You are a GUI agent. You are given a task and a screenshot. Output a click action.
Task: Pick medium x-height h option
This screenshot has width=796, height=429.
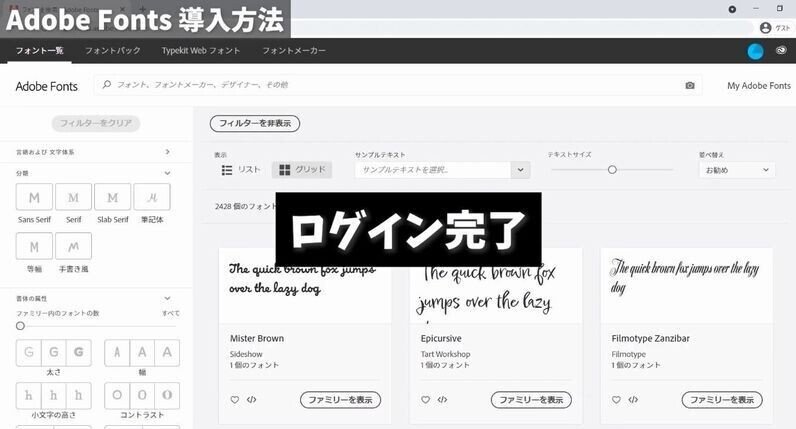click(54, 395)
